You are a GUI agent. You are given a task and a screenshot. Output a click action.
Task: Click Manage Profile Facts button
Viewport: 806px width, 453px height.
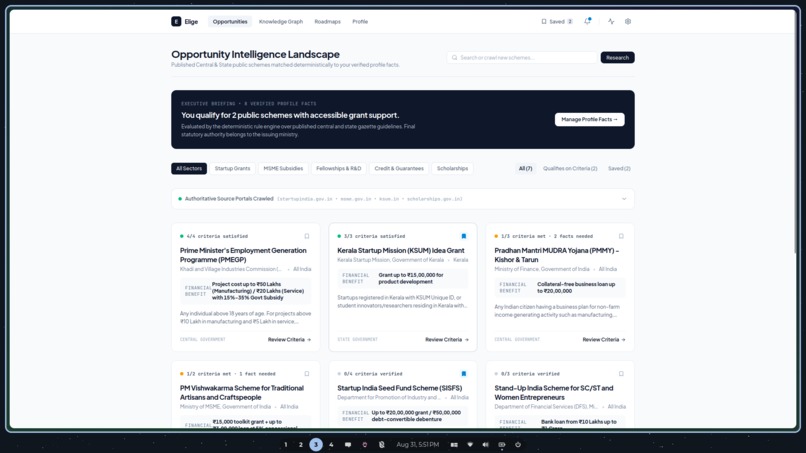[589, 119]
